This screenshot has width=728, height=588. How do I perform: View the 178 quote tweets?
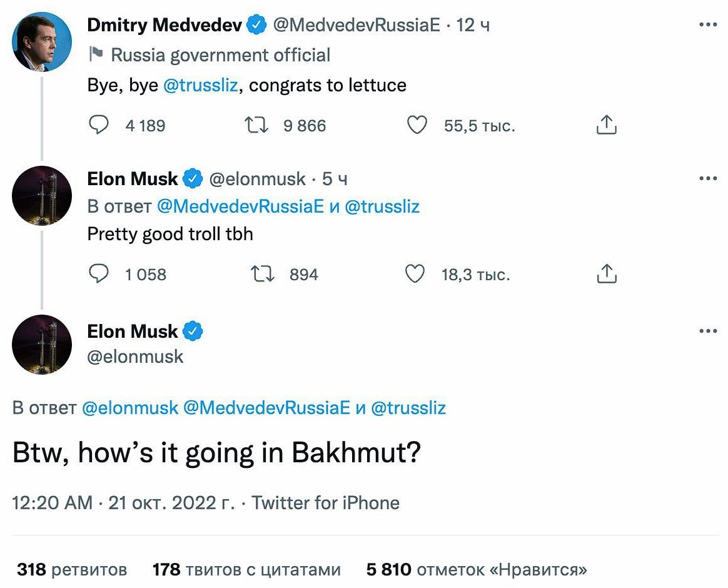coord(246,569)
